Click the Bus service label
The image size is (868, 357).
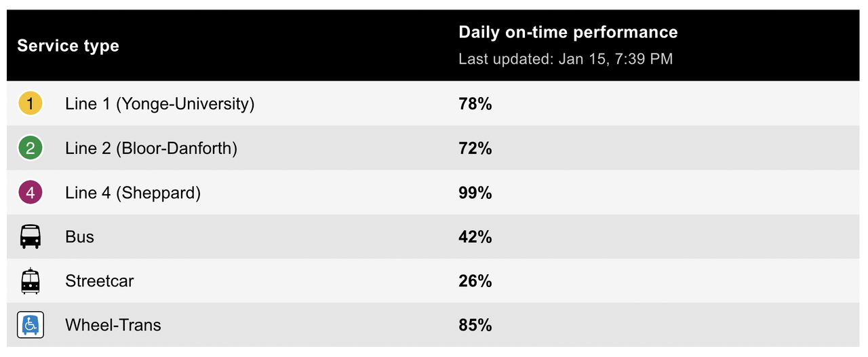click(x=79, y=237)
